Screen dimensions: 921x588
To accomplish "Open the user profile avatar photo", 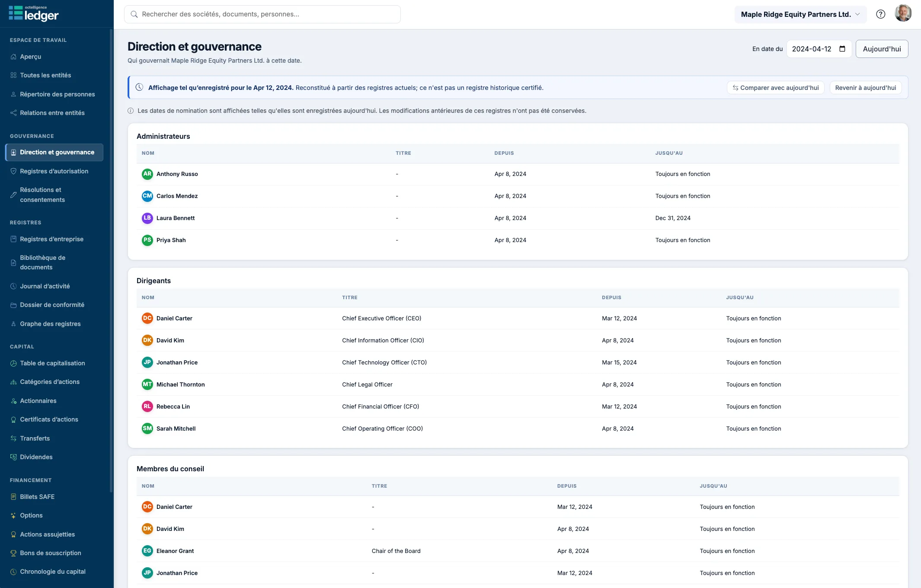I will 903,13.
